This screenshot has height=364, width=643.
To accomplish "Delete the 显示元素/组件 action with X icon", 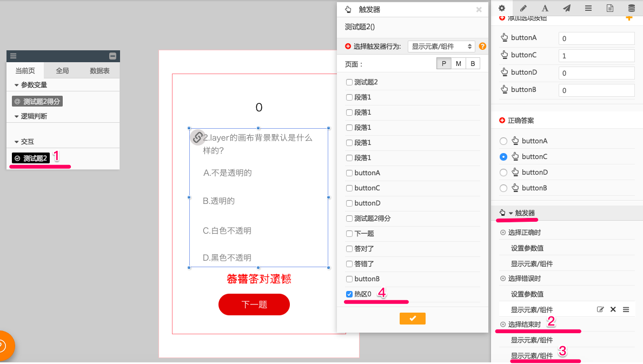I will coord(613,309).
